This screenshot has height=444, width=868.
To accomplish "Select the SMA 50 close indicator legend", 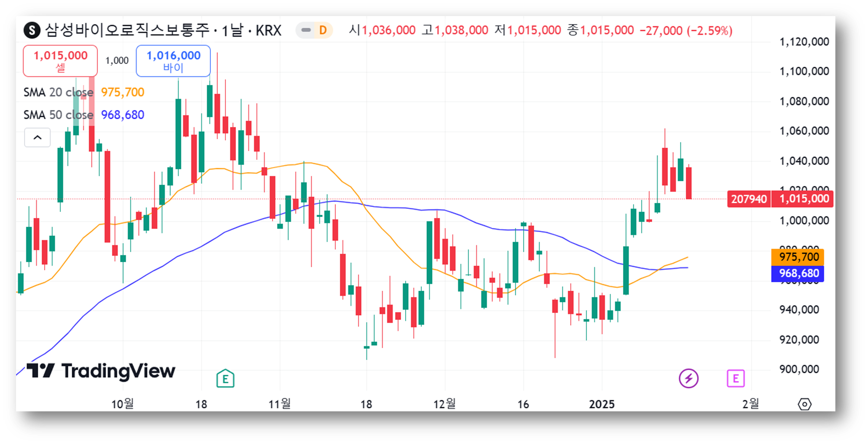I will (x=58, y=115).
